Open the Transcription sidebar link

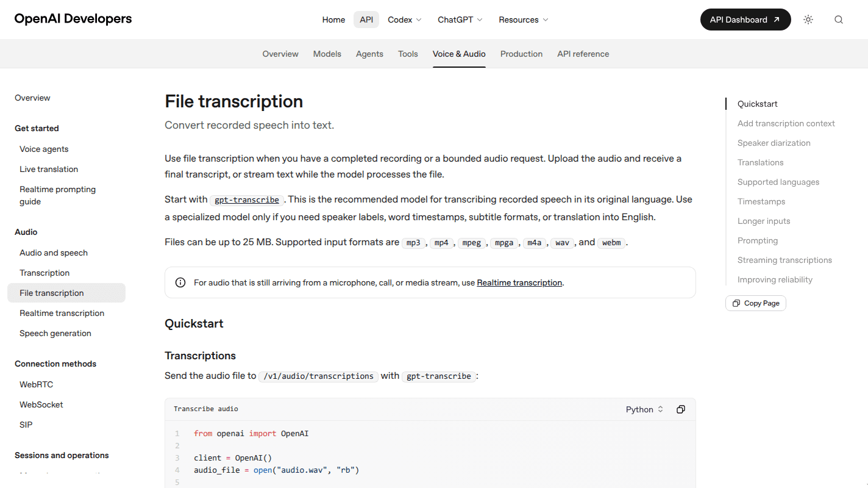[x=44, y=273]
